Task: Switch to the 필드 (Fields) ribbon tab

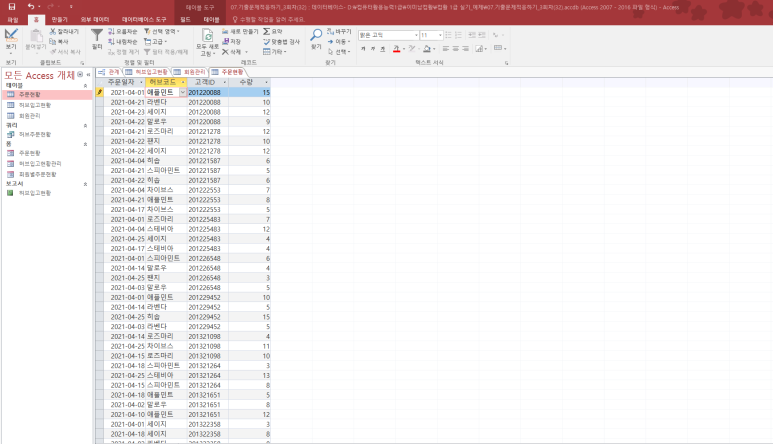Action: [x=185, y=20]
